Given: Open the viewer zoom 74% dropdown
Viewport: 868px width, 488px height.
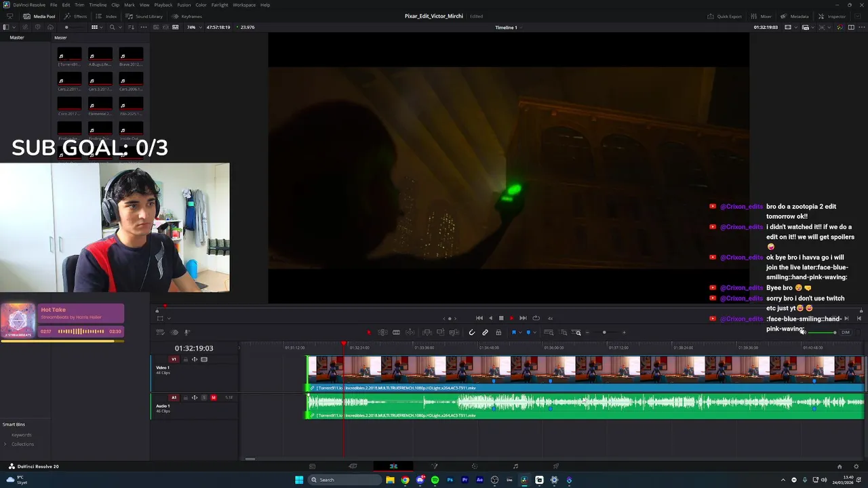Looking at the screenshot, I should pyautogui.click(x=194, y=27).
